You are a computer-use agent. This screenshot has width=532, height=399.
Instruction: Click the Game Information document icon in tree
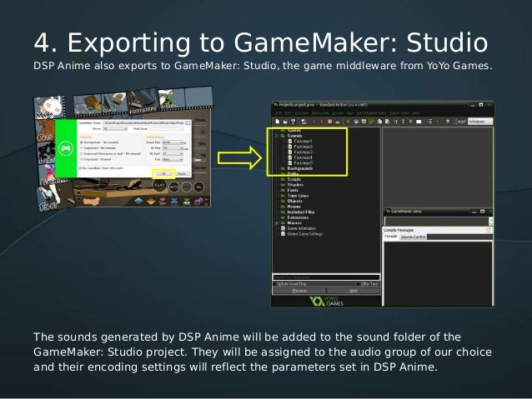click(x=283, y=228)
